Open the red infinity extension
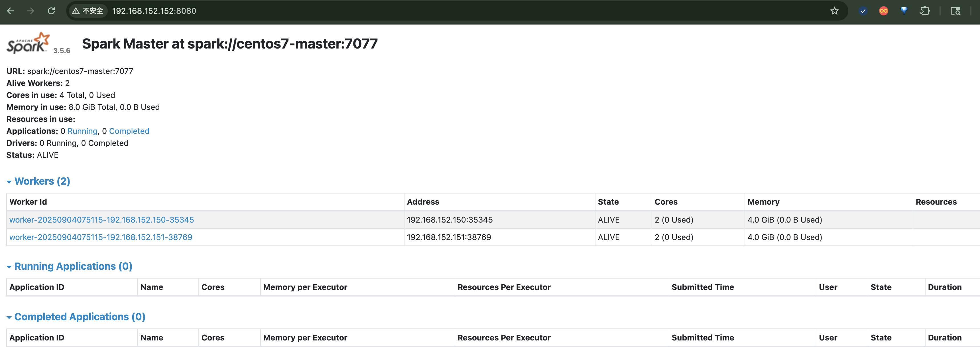Image resolution: width=980 pixels, height=363 pixels. point(884,11)
